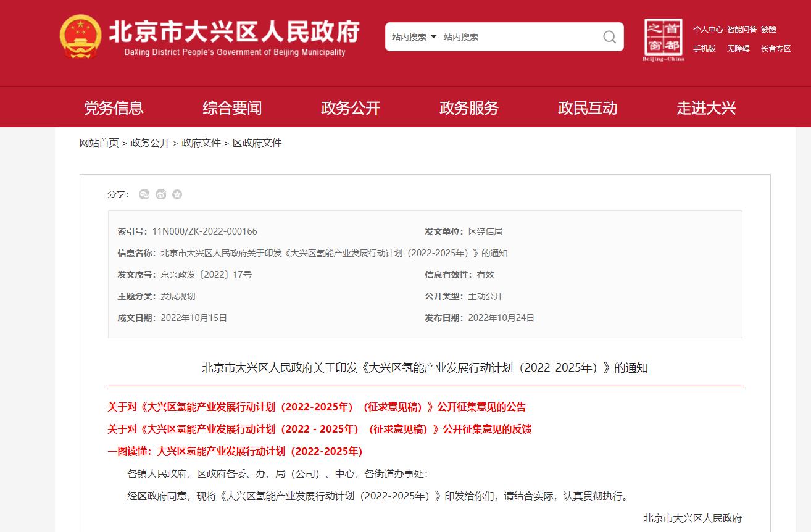
Task: Open the 一图读懂 hydrogen plan link
Action: click(x=235, y=451)
